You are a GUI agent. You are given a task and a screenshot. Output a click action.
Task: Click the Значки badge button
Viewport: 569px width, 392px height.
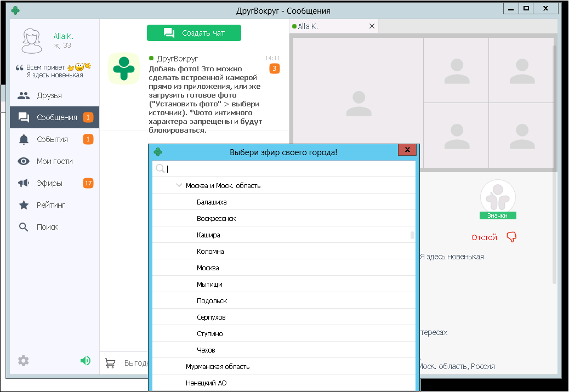(498, 215)
